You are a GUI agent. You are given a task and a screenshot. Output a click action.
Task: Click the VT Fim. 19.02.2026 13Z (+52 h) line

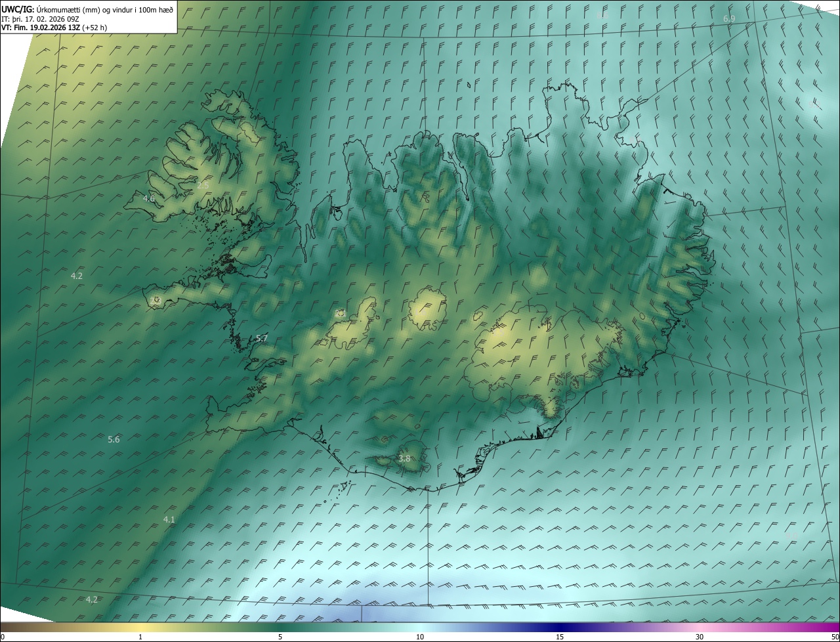(x=54, y=28)
